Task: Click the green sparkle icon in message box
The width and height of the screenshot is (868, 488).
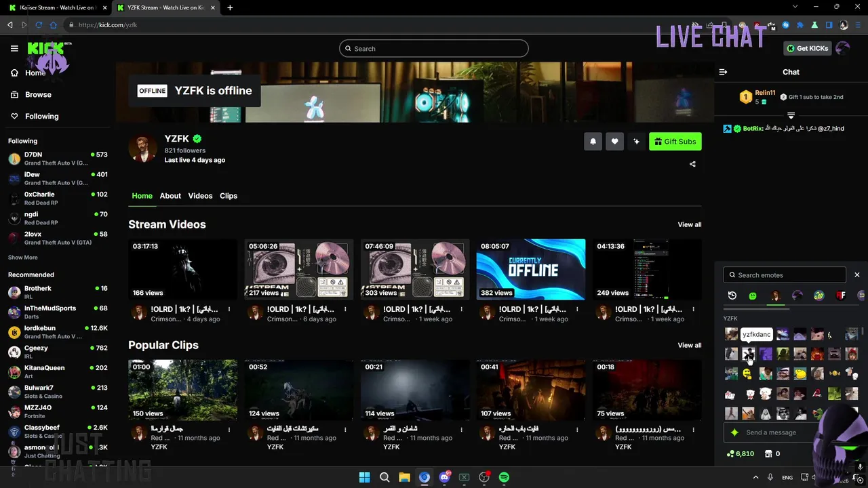Action: 734,432
